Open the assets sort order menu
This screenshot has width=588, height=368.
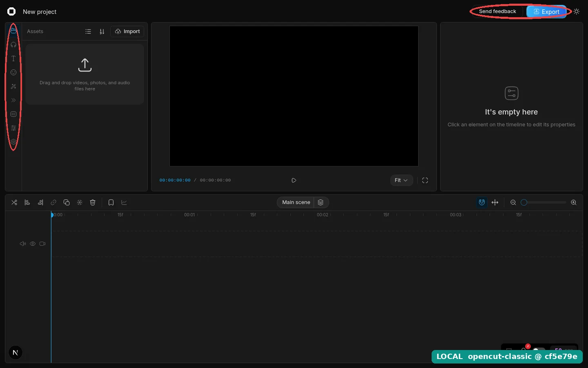pyautogui.click(x=102, y=31)
